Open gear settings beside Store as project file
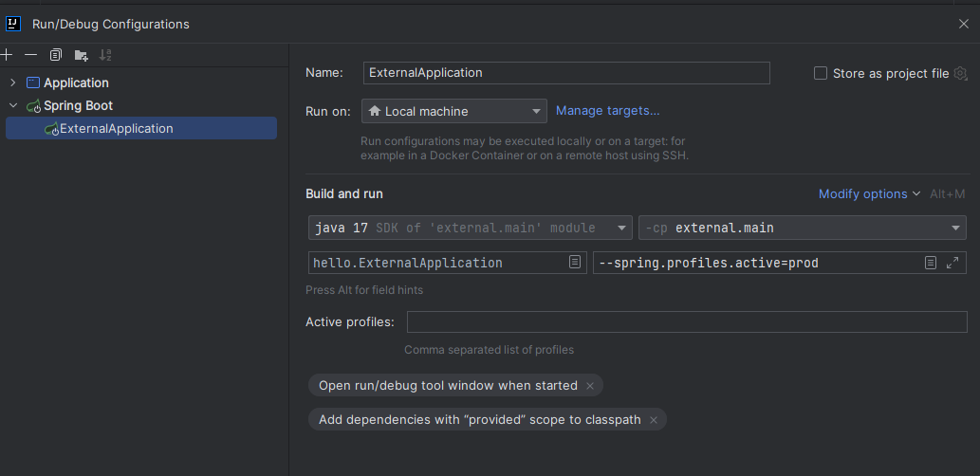Image resolution: width=980 pixels, height=476 pixels. [961, 73]
